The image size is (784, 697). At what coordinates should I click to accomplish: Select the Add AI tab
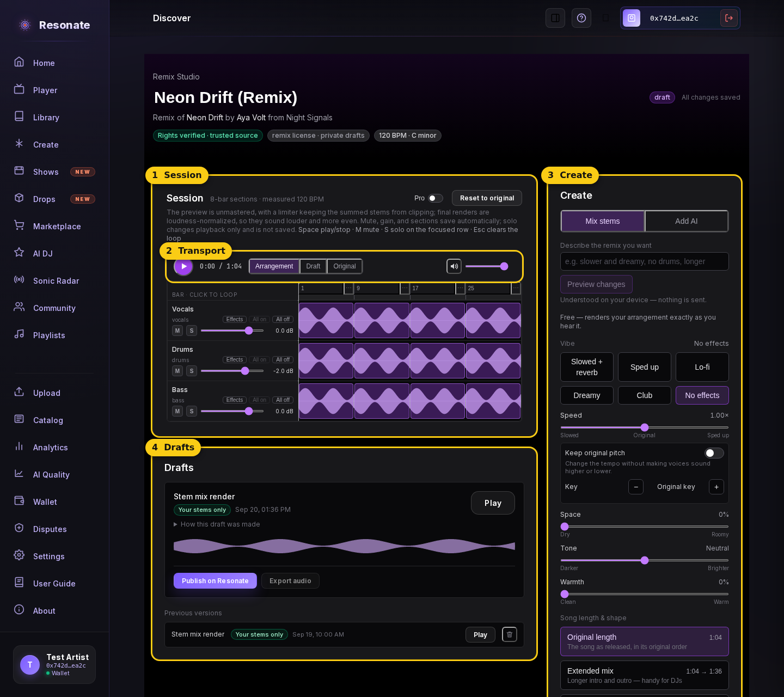click(687, 221)
